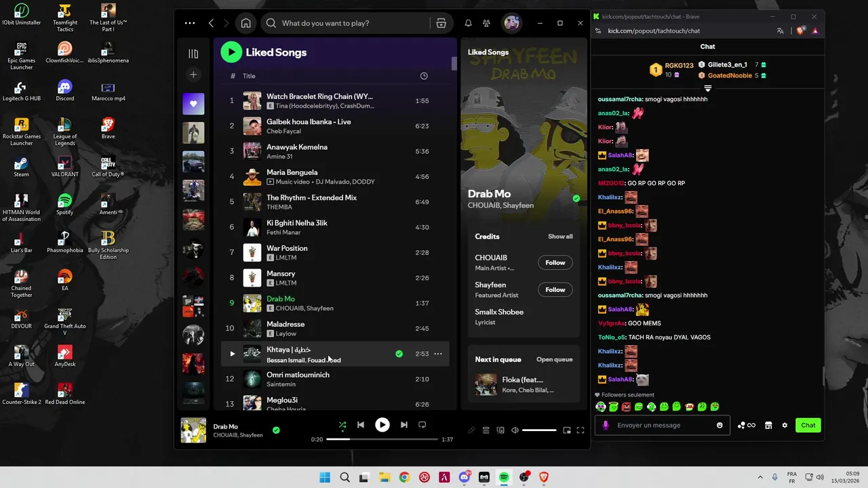Select song 'Maria Benguela'
Screen dimensions: 868x488
292,172
